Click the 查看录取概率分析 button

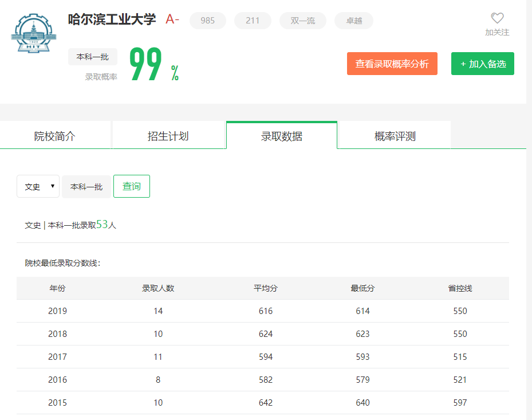pyautogui.click(x=392, y=64)
